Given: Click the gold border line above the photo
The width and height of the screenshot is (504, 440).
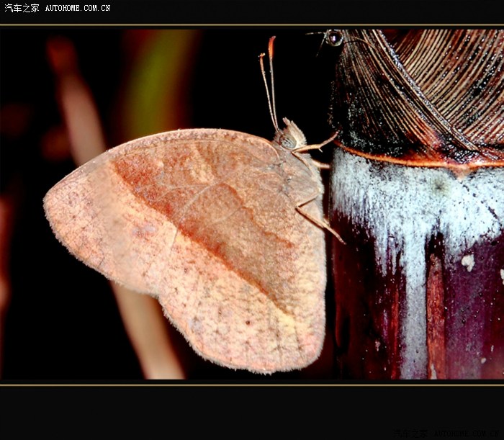Looking at the screenshot, I should (x=252, y=25).
